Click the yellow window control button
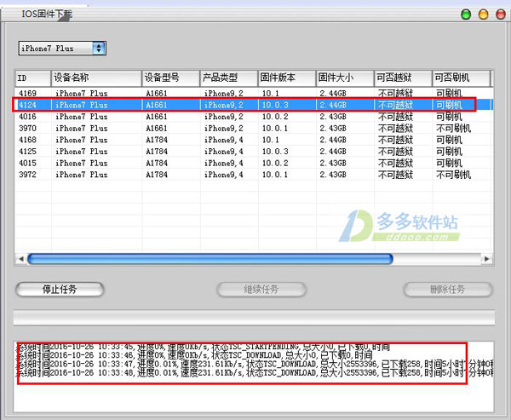511x420 pixels. point(483,14)
